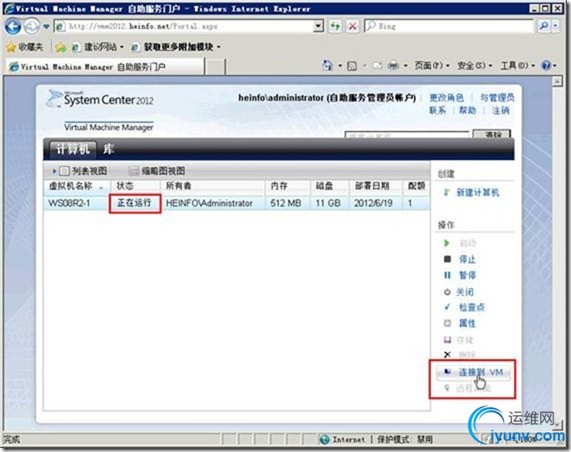Expand the address bar history dropdown
The height and width of the screenshot is (452, 571).
[x=319, y=26]
